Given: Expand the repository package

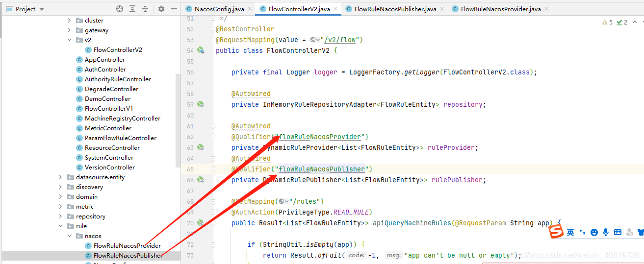Looking at the screenshot, I should [60, 216].
